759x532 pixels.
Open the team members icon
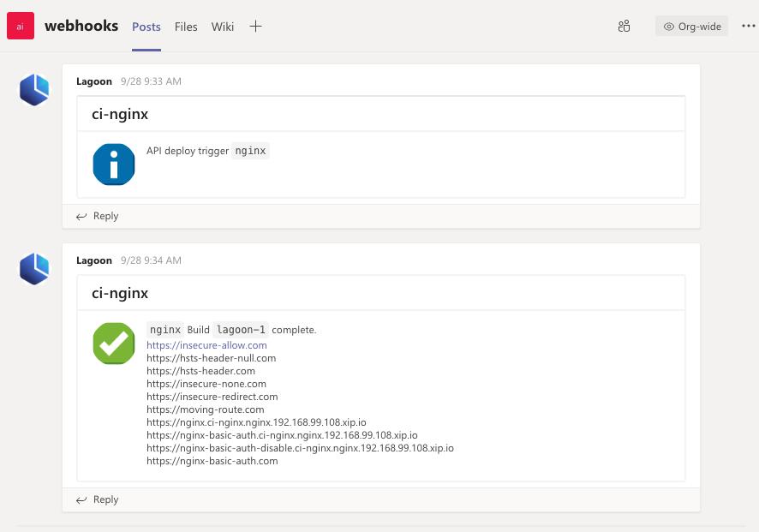(624, 27)
